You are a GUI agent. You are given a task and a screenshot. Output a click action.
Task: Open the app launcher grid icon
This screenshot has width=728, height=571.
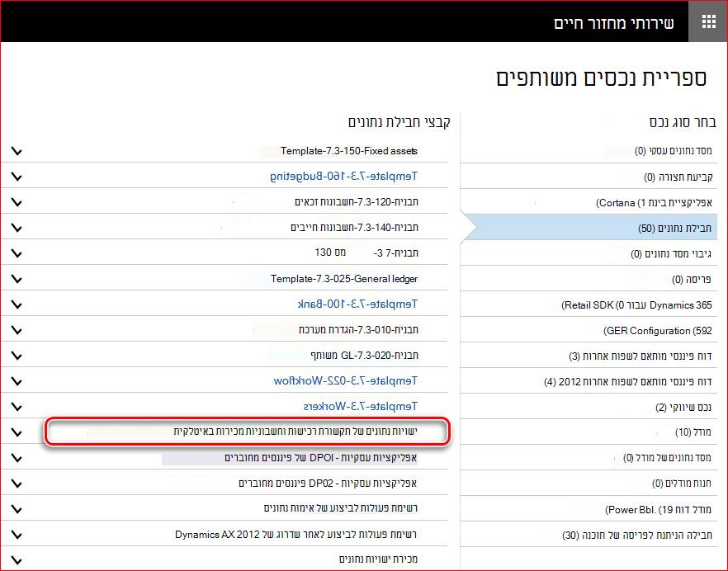point(708,21)
